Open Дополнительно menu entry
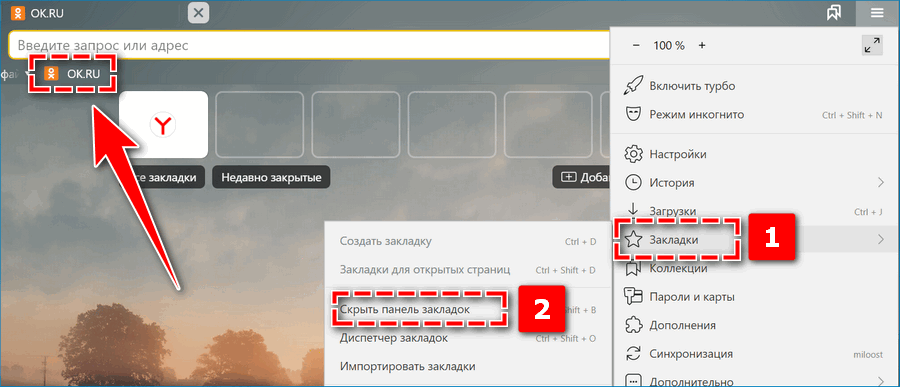The image size is (900, 387). click(x=755, y=379)
